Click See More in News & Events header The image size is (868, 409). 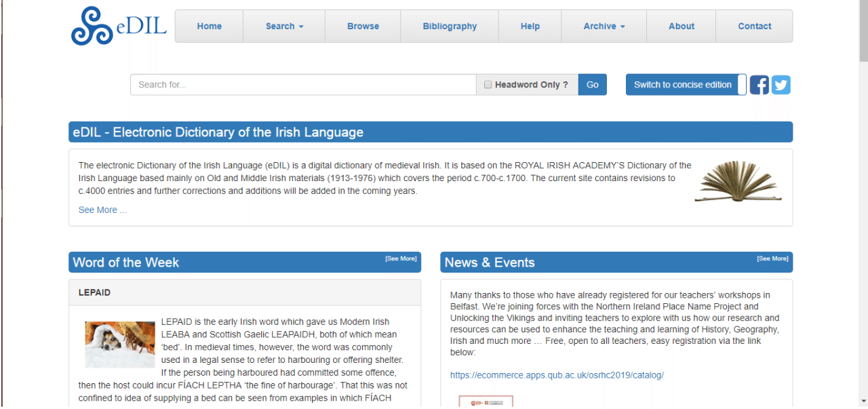pos(772,258)
